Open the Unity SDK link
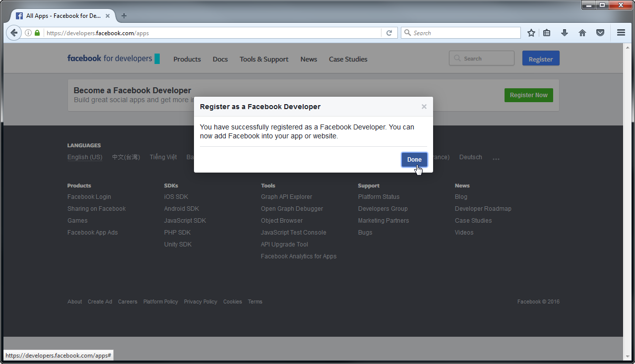635x364 pixels. (178, 244)
